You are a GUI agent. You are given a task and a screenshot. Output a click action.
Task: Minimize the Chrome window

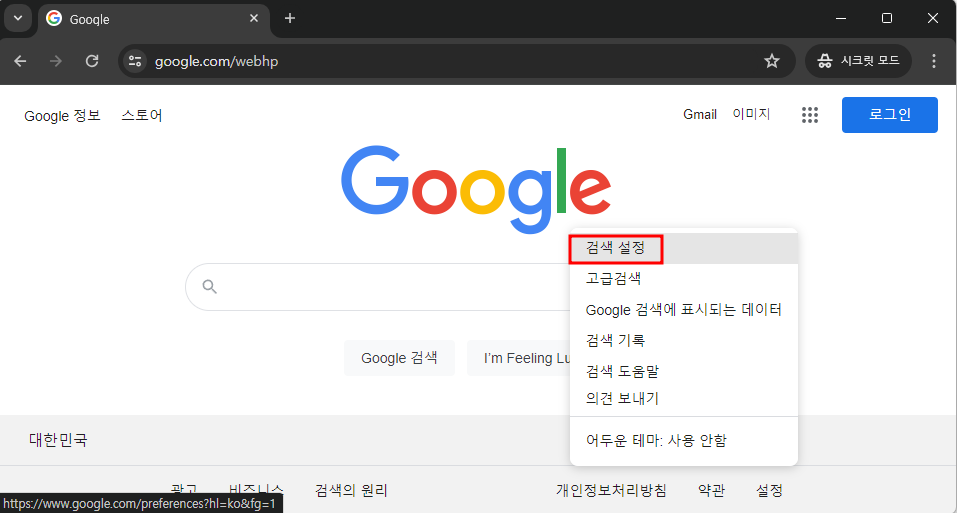(x=841, y=18)
